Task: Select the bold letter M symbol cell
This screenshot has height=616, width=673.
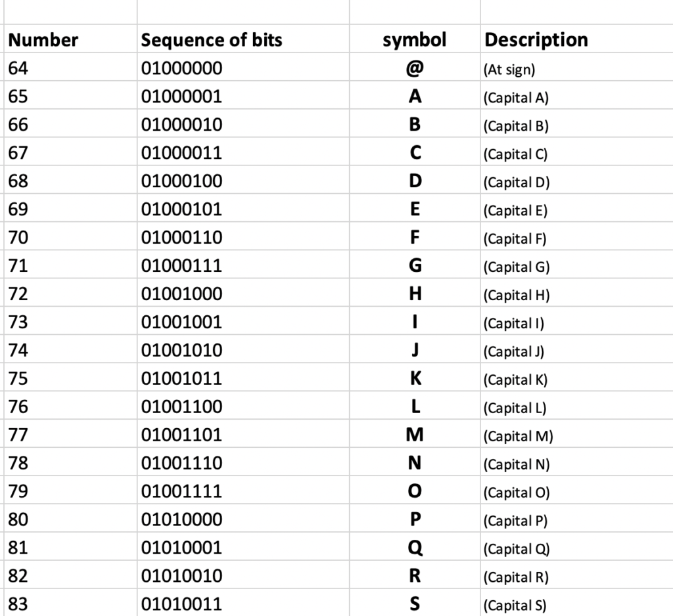Action: click(x=415, y=435)
